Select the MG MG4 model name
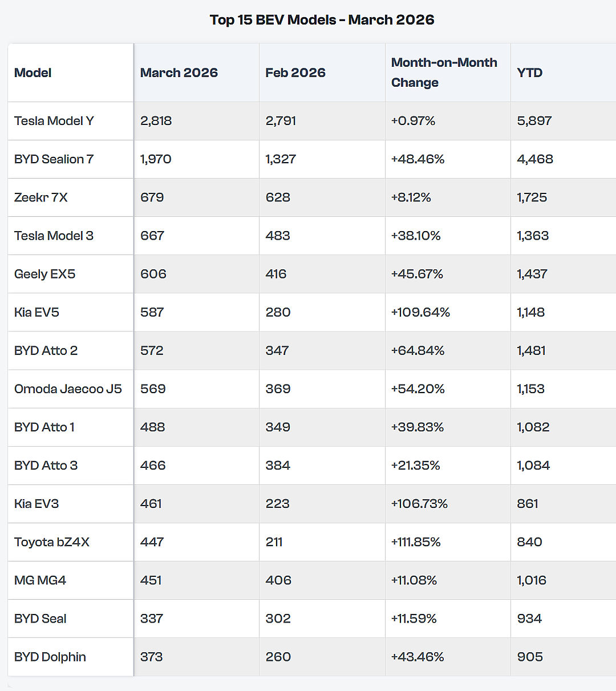 click(x=40, y=580)
